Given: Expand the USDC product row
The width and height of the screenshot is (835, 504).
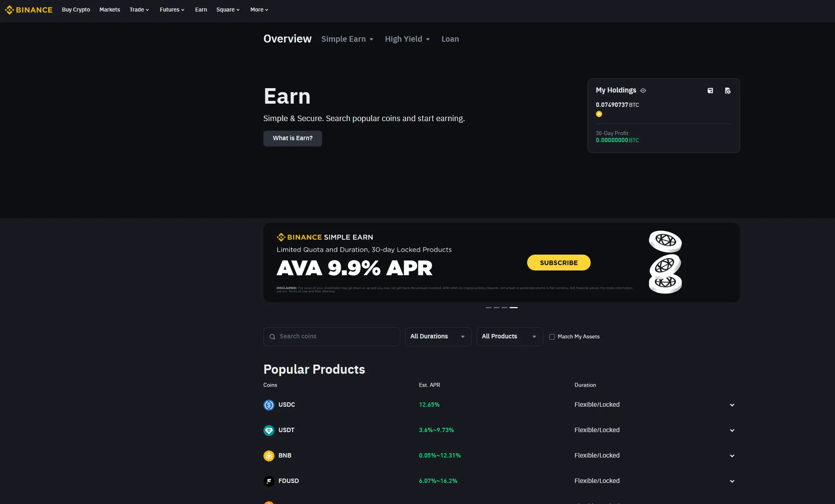Looking at the screenshot, I should click(732, 405).
